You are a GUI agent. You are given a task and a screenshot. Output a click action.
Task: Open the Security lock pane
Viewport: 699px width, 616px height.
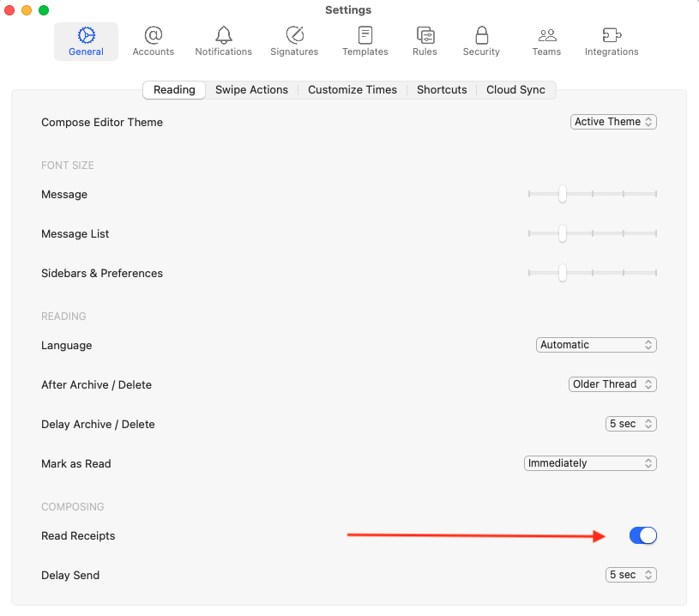pyautogui.click(x=481, y=41)
